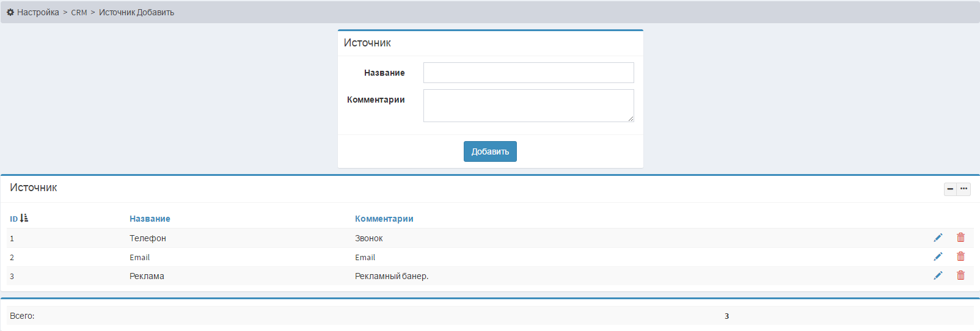Toggle the ID column sort order icon
This screenshot has height=331, width=980.
click(x=24, y=218)
